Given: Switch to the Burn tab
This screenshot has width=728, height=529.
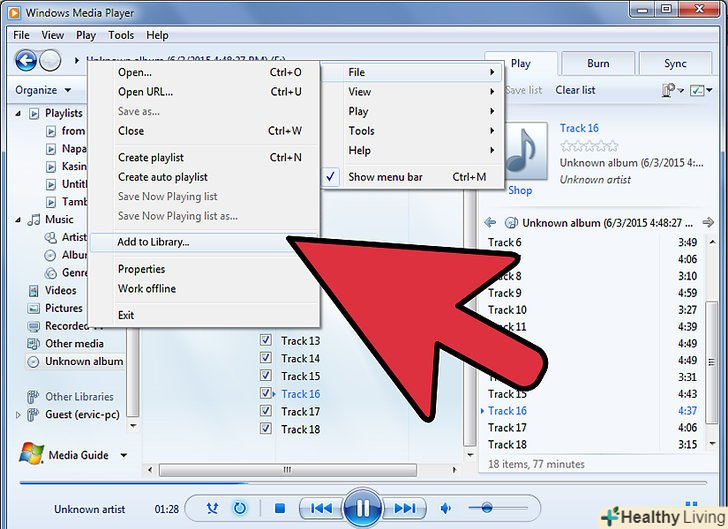Looking at the screenshot, I should (x=598, y=64).
